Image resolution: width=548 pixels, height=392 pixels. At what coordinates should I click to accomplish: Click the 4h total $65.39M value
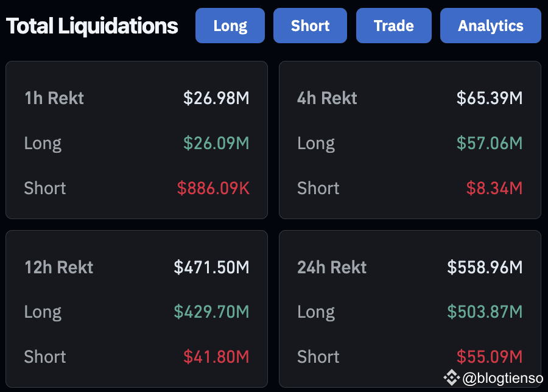coord(490,98)
